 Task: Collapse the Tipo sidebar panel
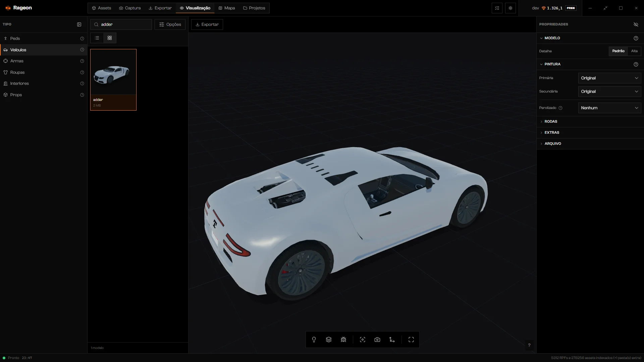click(79, 24)
